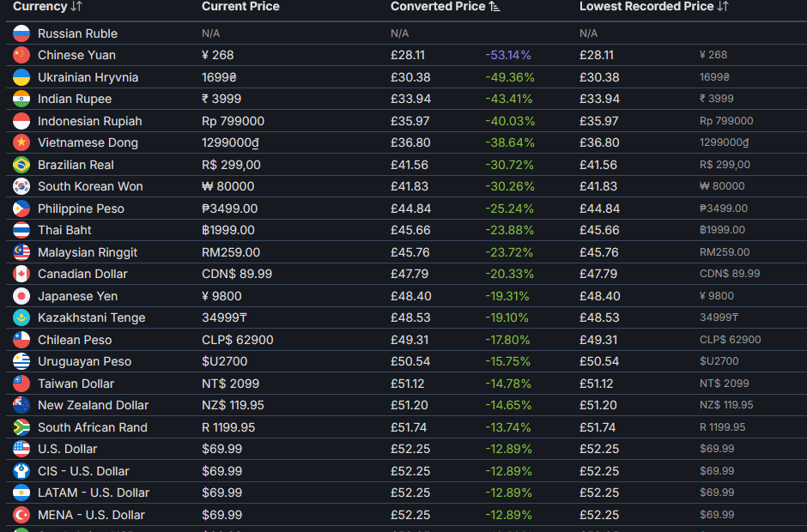Viewport: 807px width, 532px height.
Task: Click the CIS - U.S. Dollar icon
Action: 21,471
